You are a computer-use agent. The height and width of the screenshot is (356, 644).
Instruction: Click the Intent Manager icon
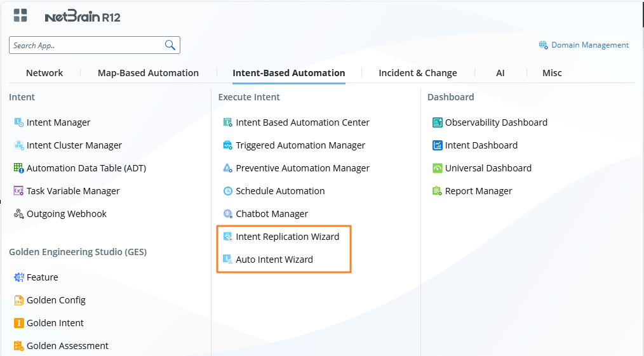click(19, 122)
